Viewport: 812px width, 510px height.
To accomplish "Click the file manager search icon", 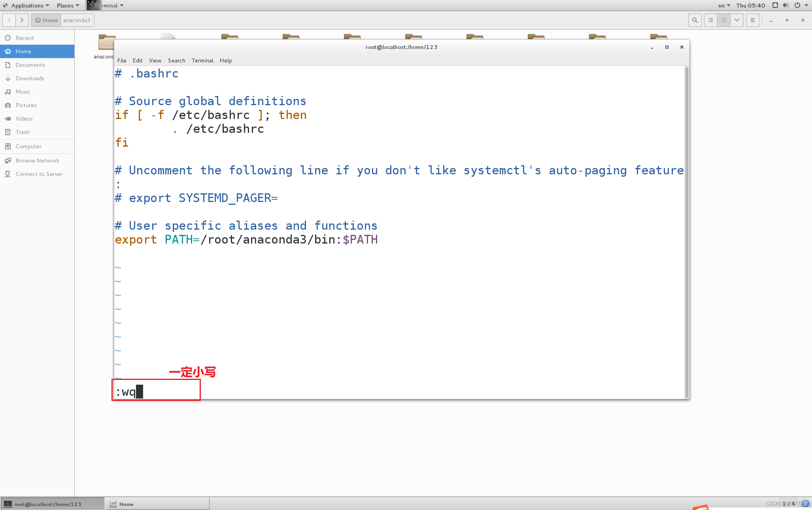I will (x=695, y=20).
